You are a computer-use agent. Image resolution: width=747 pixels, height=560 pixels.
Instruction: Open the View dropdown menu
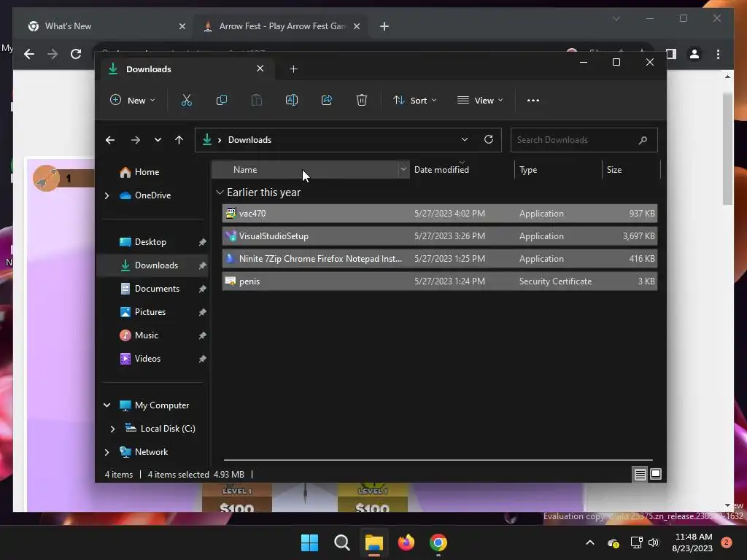(480, 101)
